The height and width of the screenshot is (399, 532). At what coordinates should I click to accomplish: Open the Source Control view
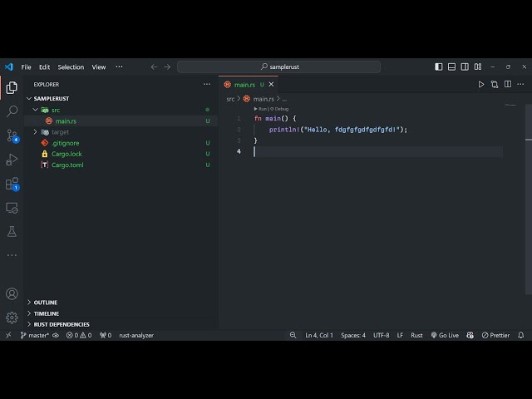12,135
